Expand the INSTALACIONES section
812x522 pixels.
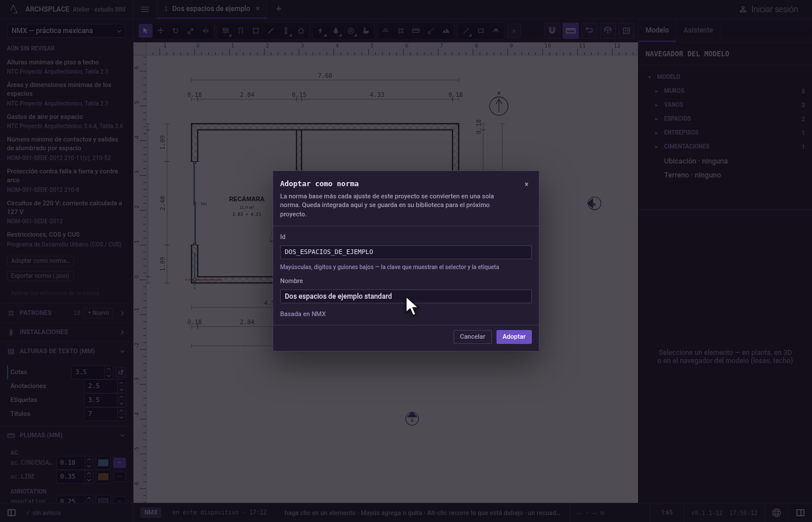tap(66, 332)
